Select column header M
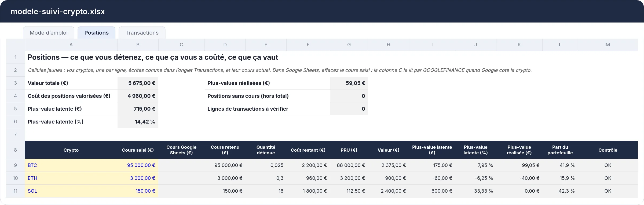Viewport: 644px width, 205px height. (608, 45)
